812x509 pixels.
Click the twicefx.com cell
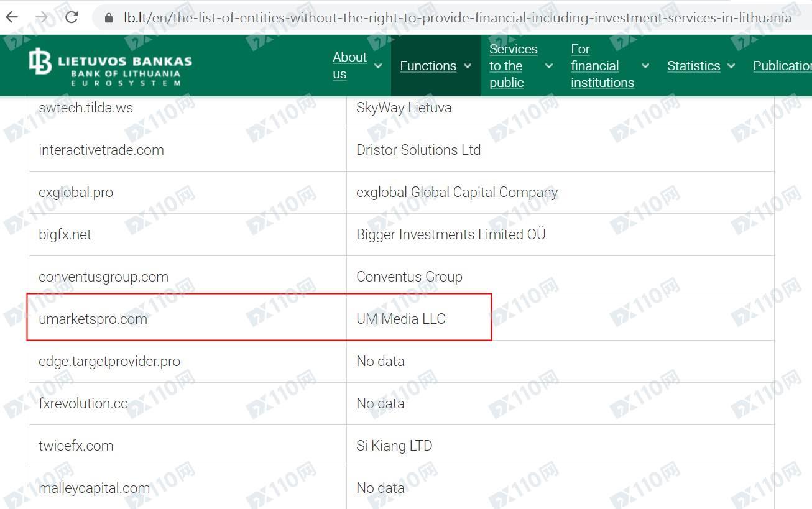[188, 446]
